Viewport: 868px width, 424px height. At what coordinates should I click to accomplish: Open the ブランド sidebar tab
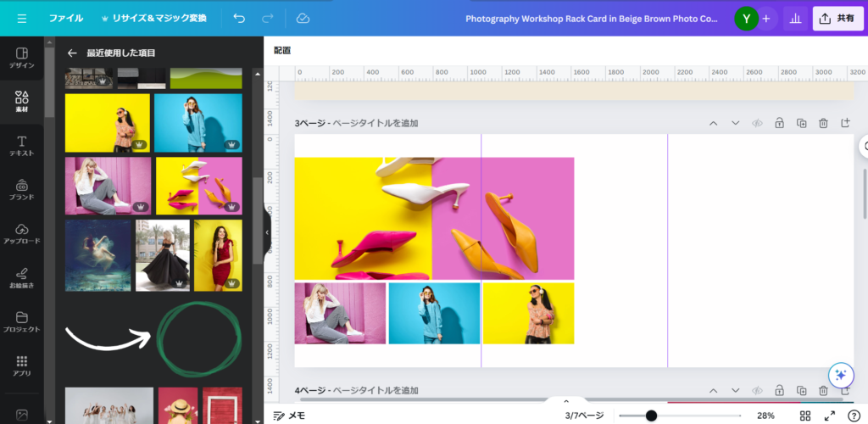pos(21,190)
